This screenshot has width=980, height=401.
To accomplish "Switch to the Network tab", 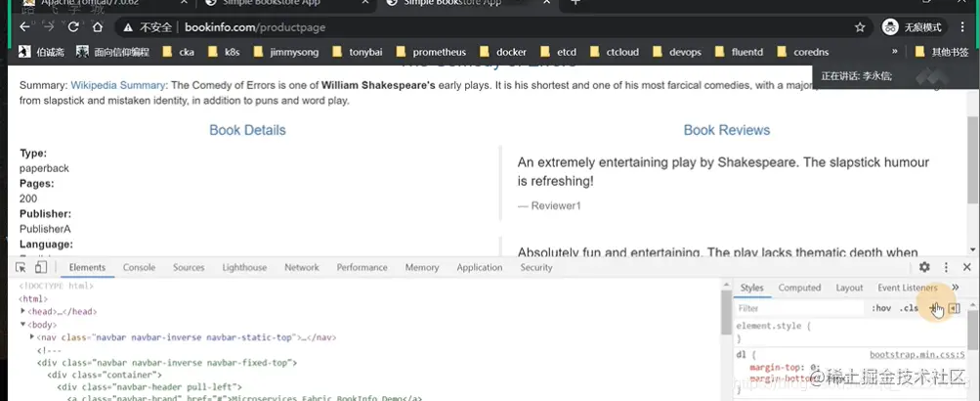I will pos(302,267).
